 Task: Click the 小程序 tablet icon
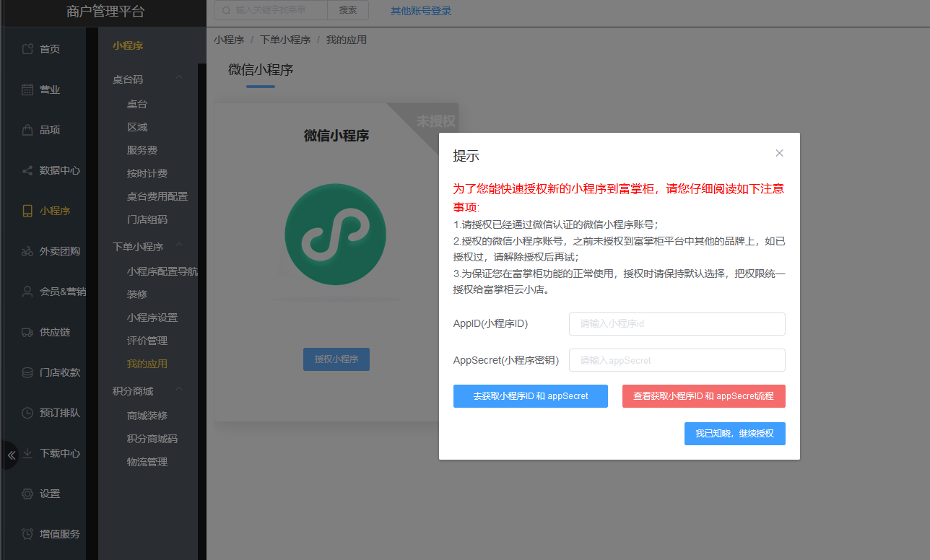tap(27, 211)
